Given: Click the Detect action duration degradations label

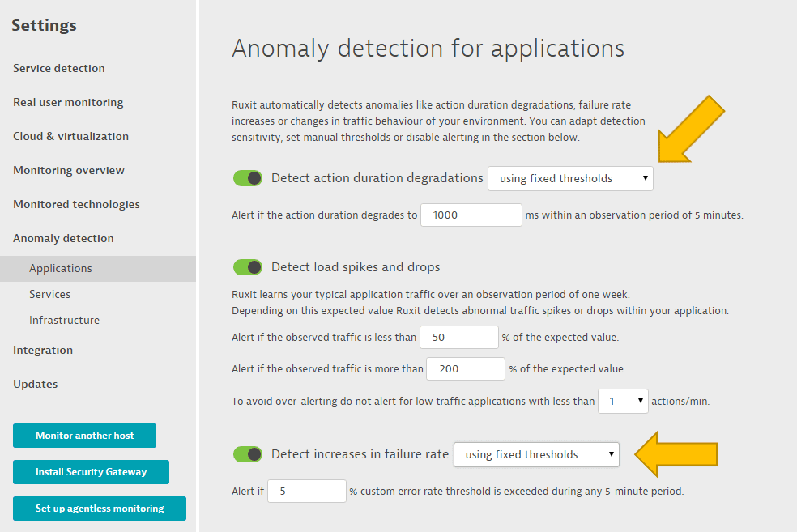Looking at the screenshot, I should [x=377, y=178].
